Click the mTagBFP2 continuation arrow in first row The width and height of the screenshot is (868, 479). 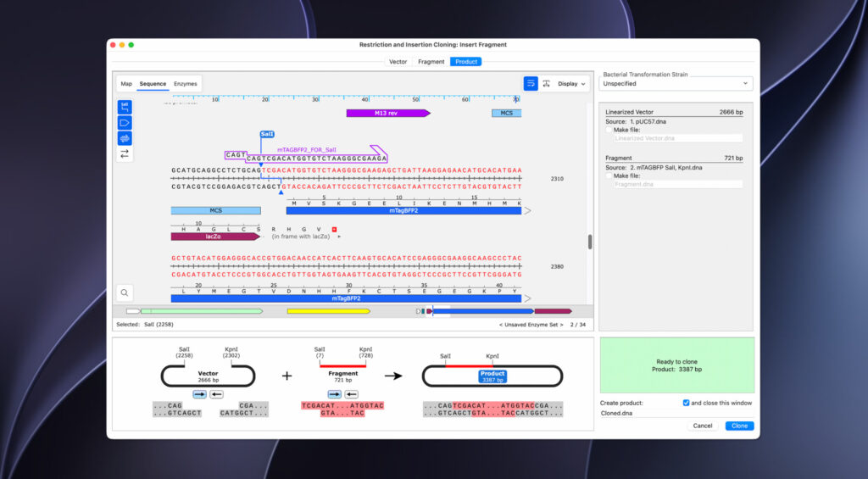(527, 211)
